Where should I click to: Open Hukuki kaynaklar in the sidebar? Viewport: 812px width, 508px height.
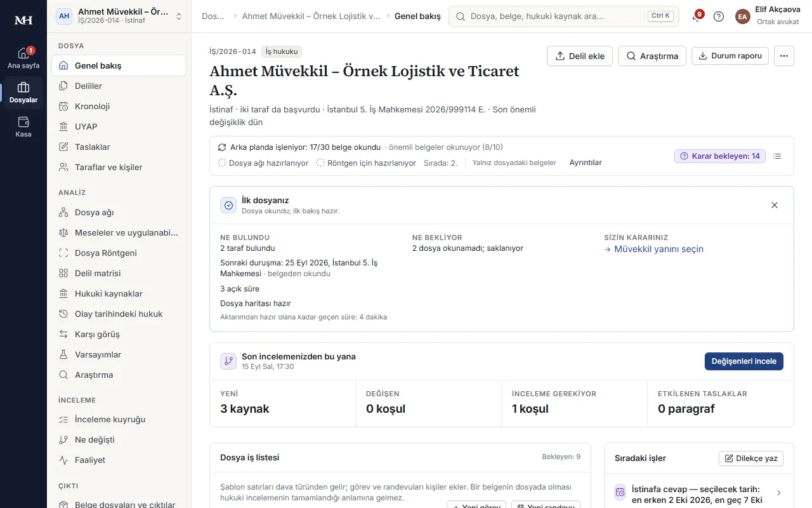pos(119,293)
